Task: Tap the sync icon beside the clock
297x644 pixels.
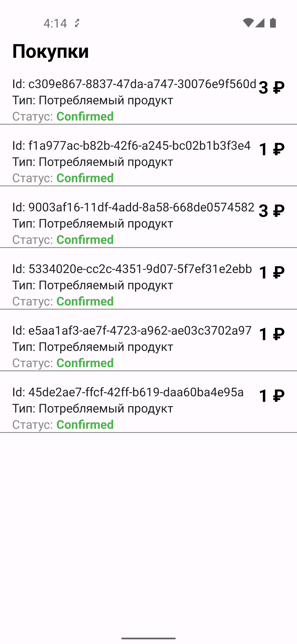Action: tap(77, 23)
